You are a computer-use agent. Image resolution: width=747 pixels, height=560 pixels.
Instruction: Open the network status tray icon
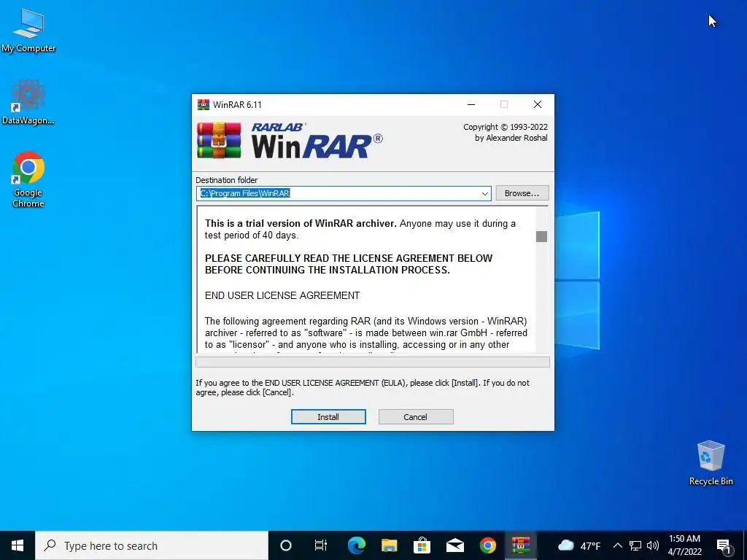pyautogui.click(x=635, y=545)
